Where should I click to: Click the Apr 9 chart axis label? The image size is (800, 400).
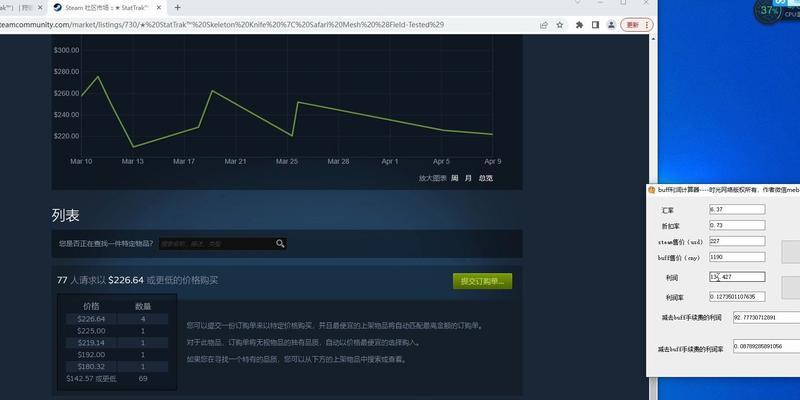(x=492, y=161)
